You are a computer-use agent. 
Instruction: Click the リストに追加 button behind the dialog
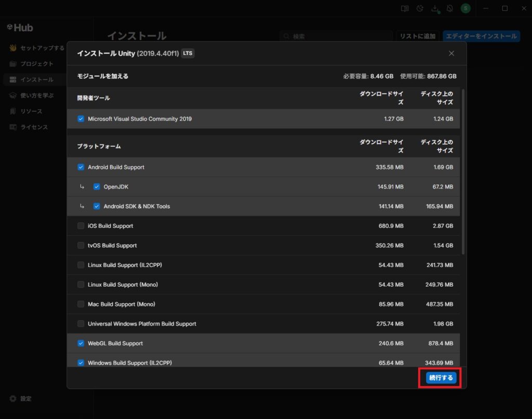click(418, 36)
